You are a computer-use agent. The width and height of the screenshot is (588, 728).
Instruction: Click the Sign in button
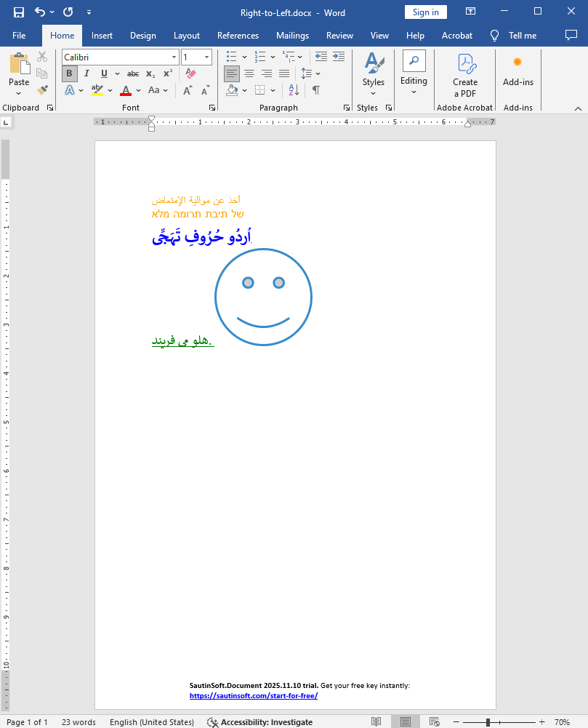[x=426, y=12]
